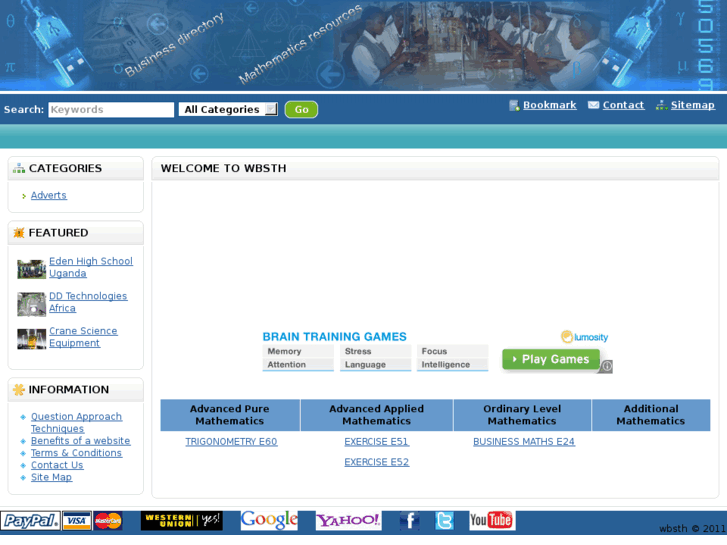
Task: Open Benefits of a website link
Action: pos(81,441)
